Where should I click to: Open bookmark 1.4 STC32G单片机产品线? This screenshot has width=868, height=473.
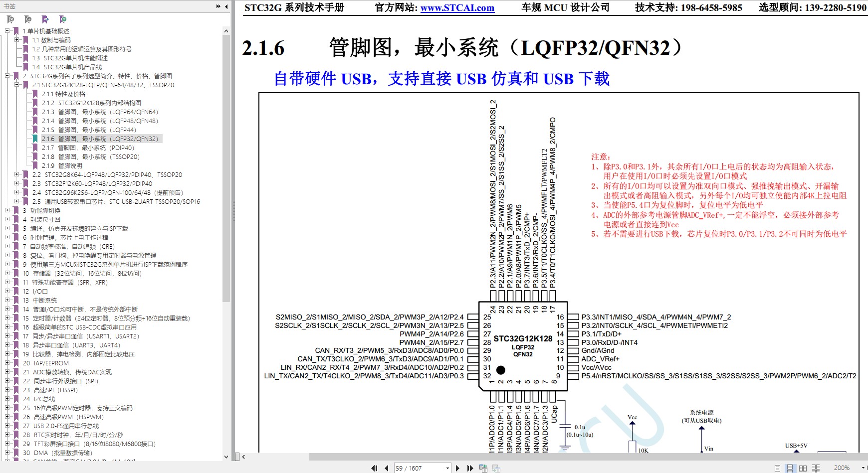click(67, 67)
